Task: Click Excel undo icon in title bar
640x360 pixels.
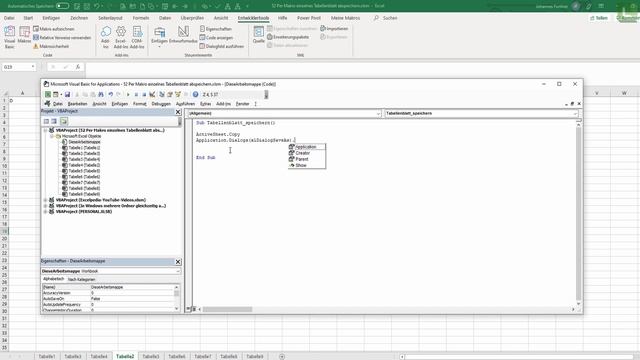Action: click(97, 6)
